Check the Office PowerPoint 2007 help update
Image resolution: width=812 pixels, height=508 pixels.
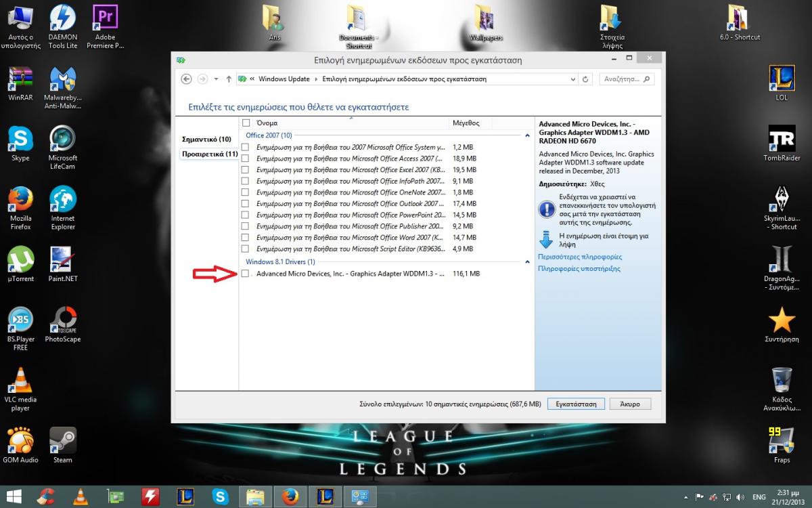pos(245,215)
